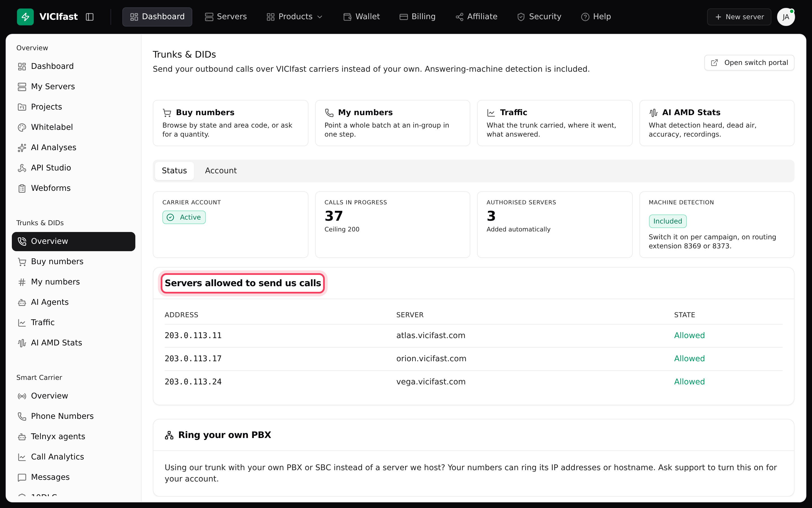Viewport: 812px width, 508px height.
Task: Click Open switch portal button
Action: click(749, 62)
